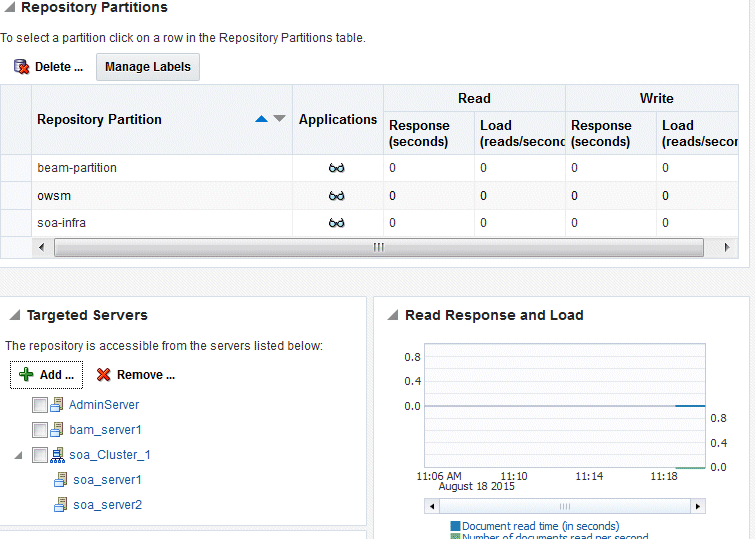Screen dimensions: 755x539
Task: Click the Delete partition icon
Action: (21, 66)
